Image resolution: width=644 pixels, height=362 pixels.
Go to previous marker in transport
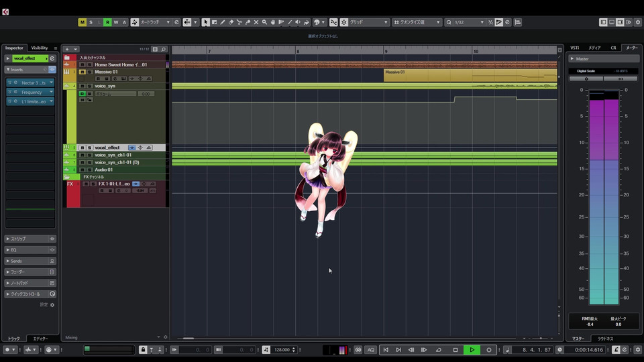click(386, 350)
